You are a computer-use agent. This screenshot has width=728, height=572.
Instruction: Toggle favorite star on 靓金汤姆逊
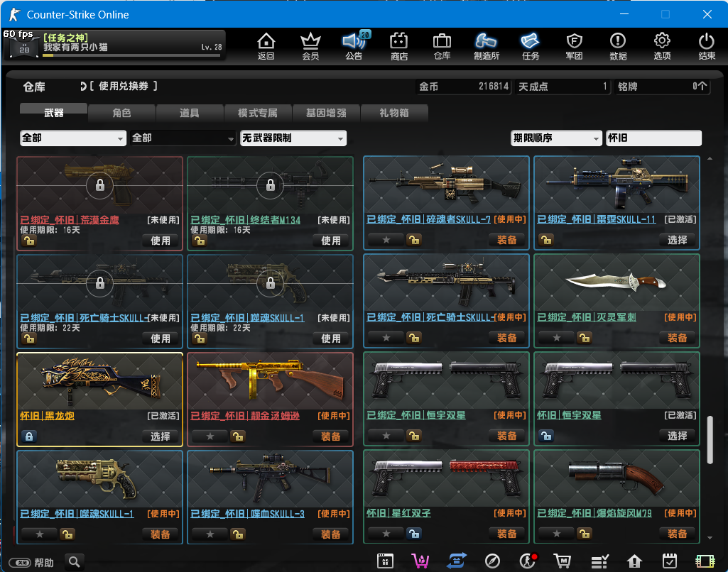click(x=210, y=436)
